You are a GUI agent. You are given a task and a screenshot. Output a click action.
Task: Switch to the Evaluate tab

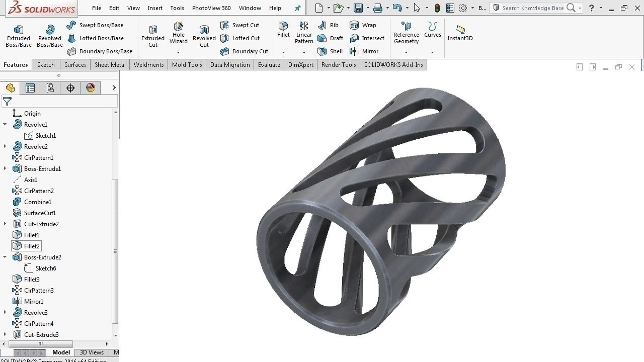click(269, 65)
